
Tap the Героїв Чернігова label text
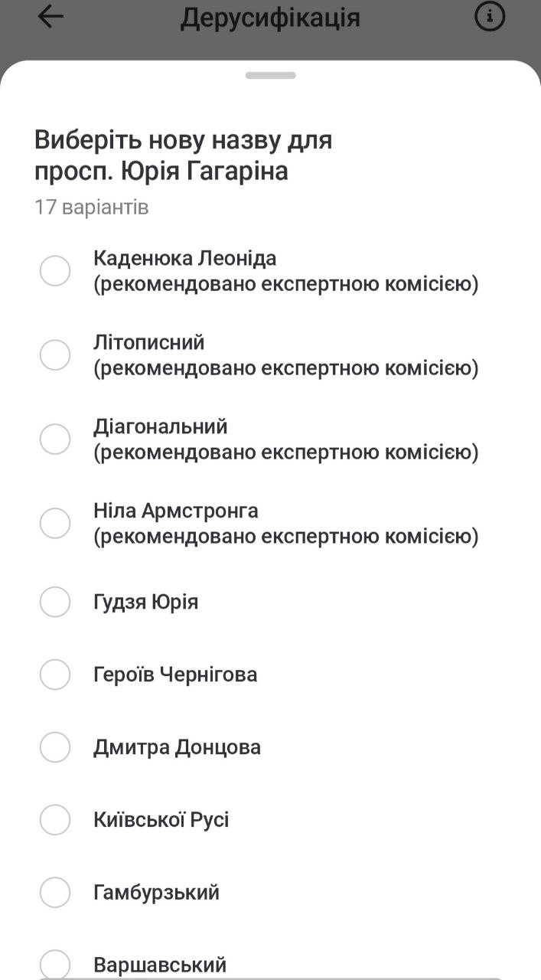[175, 675]
